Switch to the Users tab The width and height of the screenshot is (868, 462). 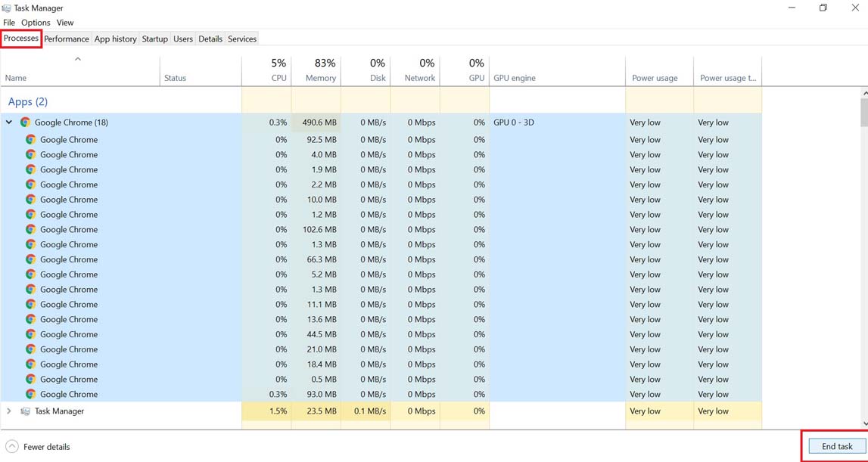[182, 39]
